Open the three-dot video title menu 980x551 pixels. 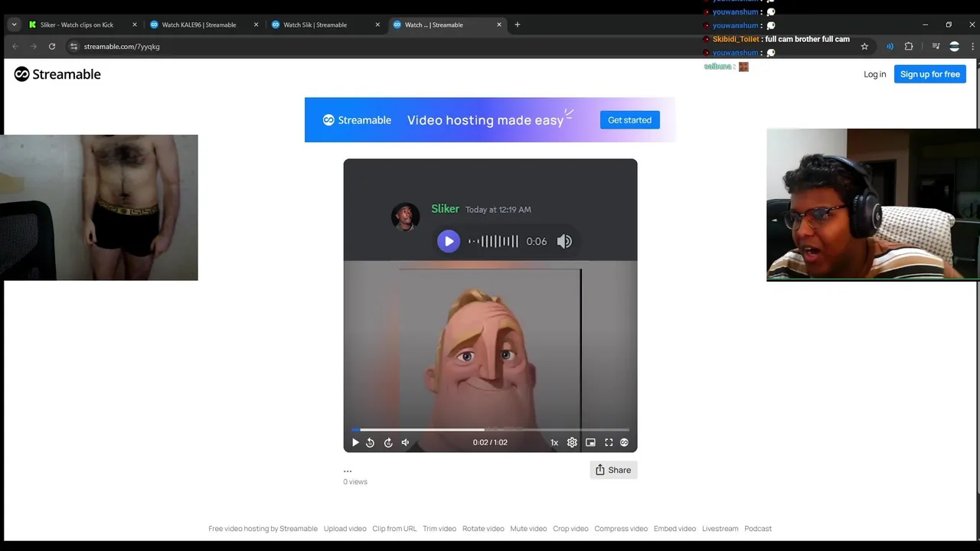pyautogui.click(x=348, y=470)
